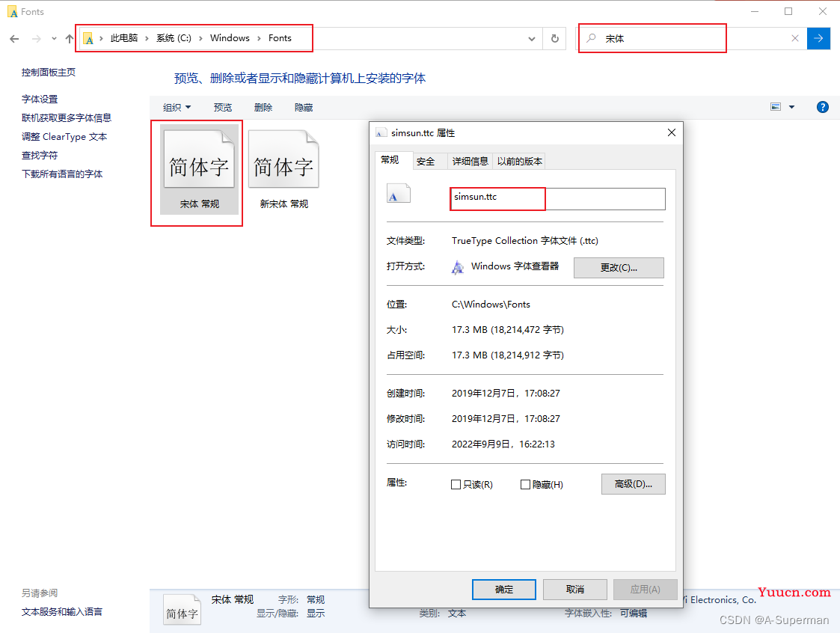
Task: Open 查找字符 link
Action: pyautogui.click(x=40, y=156)
